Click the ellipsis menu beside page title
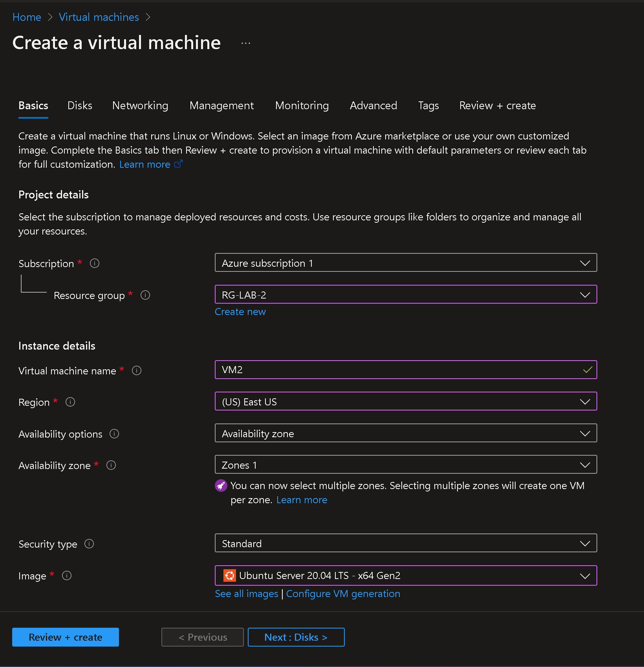This screenshot has width=644, height=667. coord(246,43)
